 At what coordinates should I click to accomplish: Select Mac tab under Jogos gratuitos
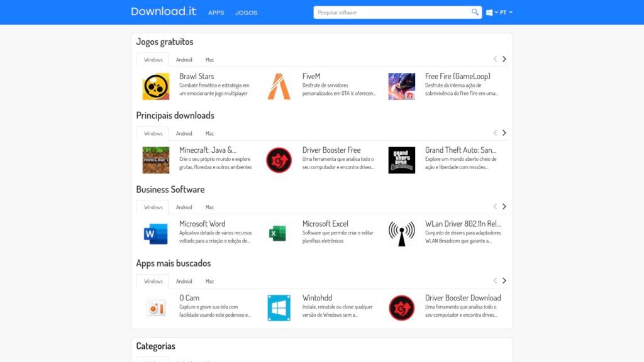click(209, 60)
